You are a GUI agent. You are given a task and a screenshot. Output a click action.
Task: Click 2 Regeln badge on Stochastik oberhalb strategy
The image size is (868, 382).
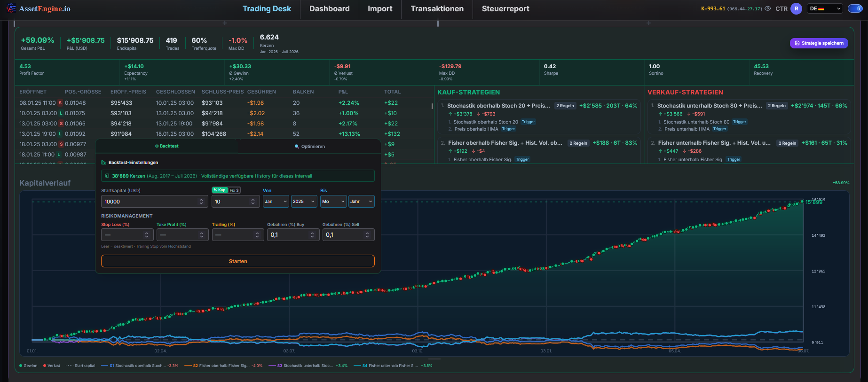(x=565, y=106)
